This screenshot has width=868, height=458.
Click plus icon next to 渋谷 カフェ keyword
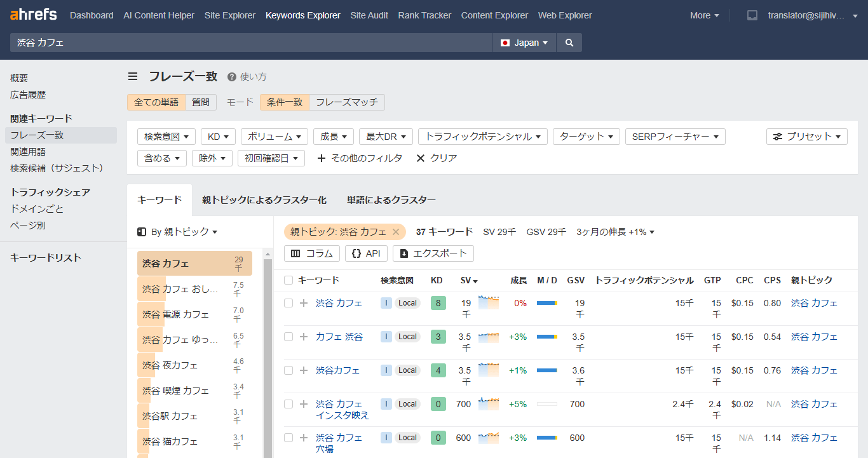303,303
